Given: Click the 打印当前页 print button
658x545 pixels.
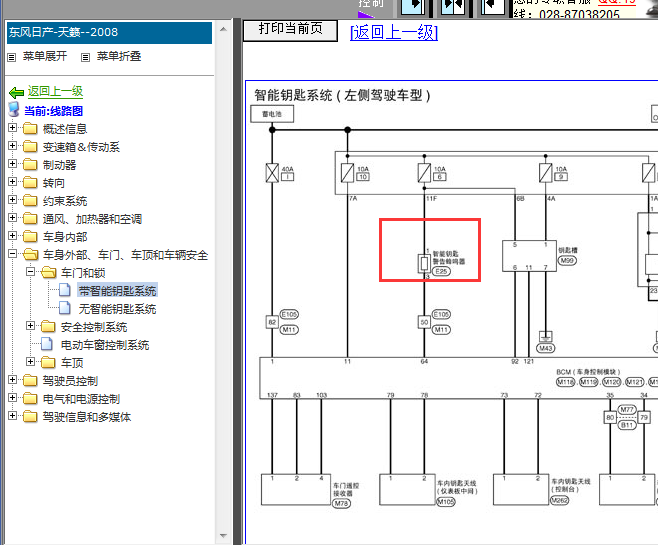Looking at the screenshot, I should pyautogui.click(x=290, y=29).
